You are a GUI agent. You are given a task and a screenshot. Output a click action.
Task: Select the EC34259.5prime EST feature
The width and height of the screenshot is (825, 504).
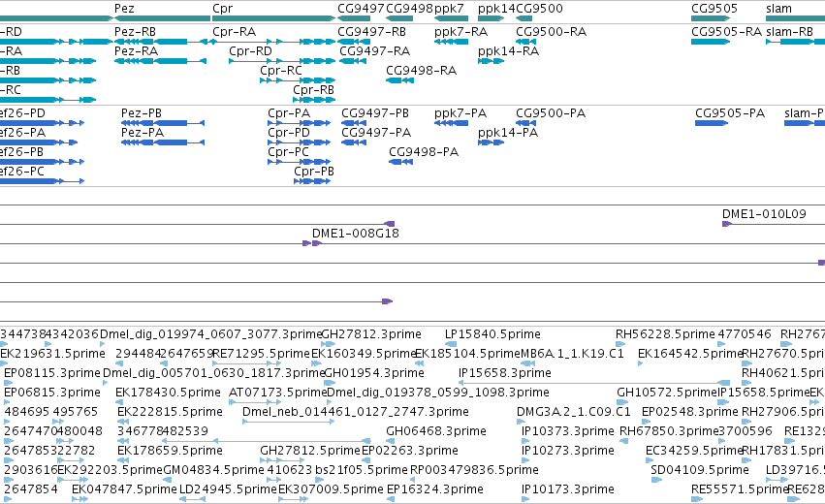click(650, 460)
